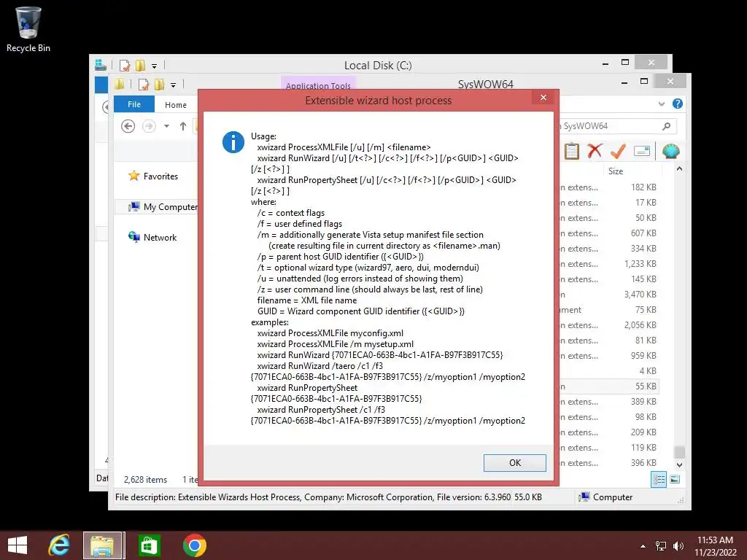Click scroll down arrow in file list
The height and width of the screenshot is (560, 747).
pos(679,464)
